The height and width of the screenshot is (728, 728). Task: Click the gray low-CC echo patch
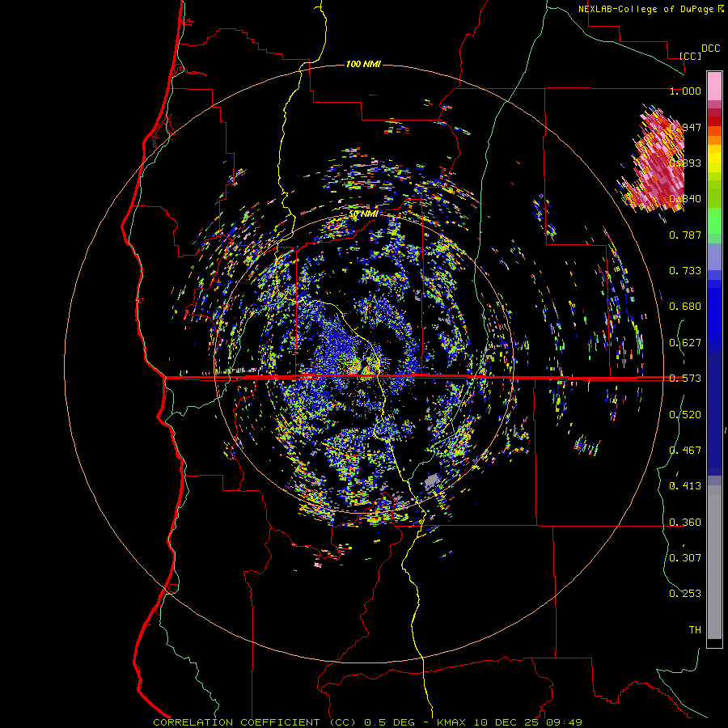pos(432,481)
